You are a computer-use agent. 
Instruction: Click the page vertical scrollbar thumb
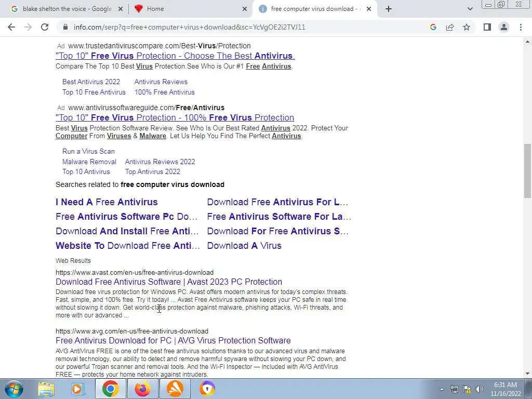coord(527,170)
